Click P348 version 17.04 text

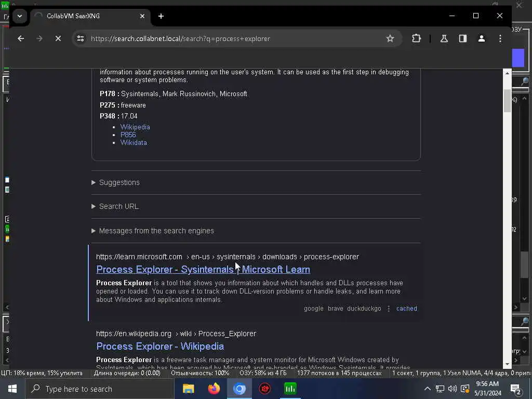pyautogui.click(x=118, y=116)
